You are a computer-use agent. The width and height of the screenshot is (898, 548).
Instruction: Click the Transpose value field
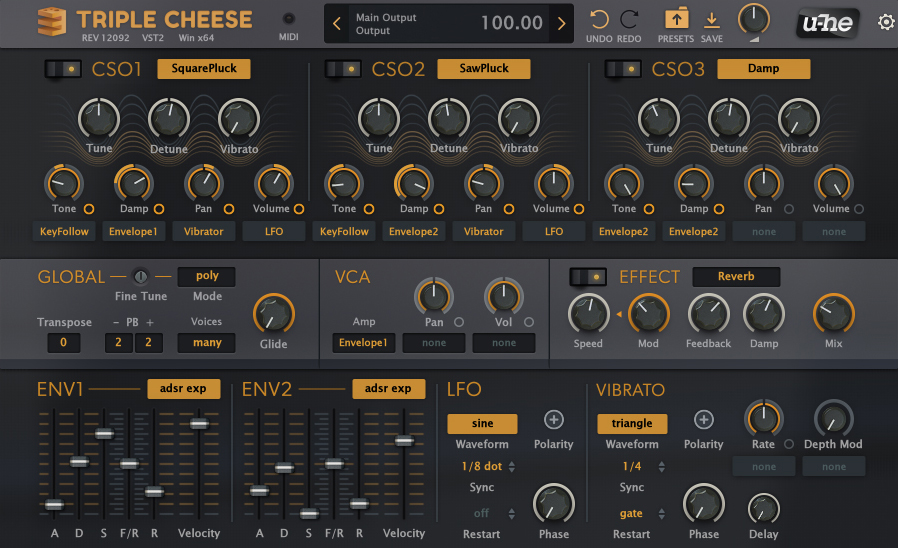[x=64, y=342]
